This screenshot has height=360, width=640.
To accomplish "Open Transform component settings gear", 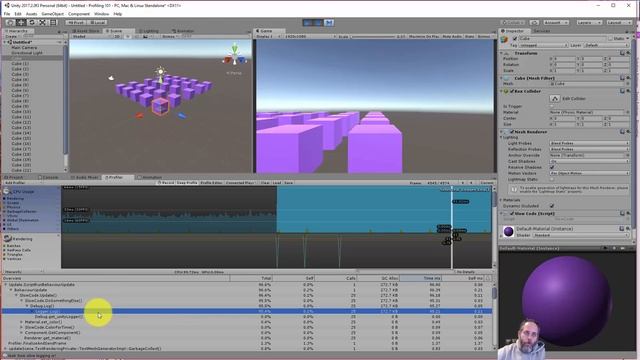I will tap(629, 53).
